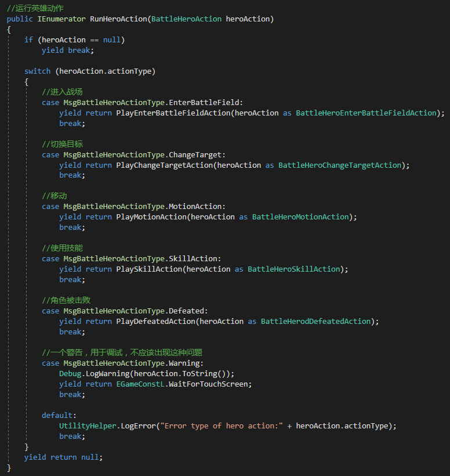450x476 pixels.
Task: Click heroAction.ToString() argument
Action: [x=180, y=373]
